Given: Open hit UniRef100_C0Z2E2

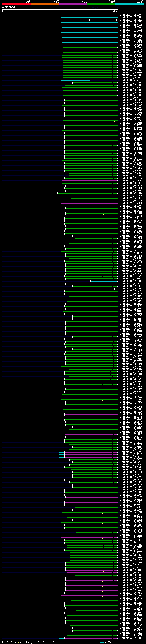Looking at the screenshot, I should (x=131, y=77).
